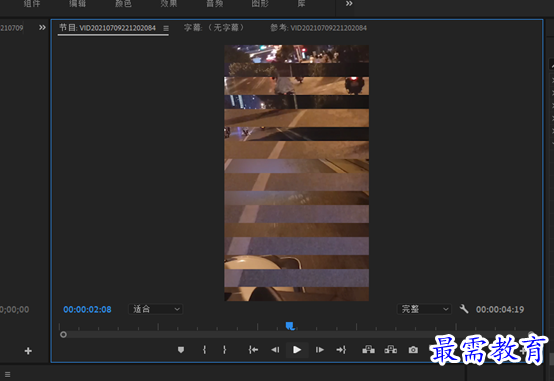Click the Go to Out point icon
This screenshot has width=554, height=381.
click(x=341, y=350)
